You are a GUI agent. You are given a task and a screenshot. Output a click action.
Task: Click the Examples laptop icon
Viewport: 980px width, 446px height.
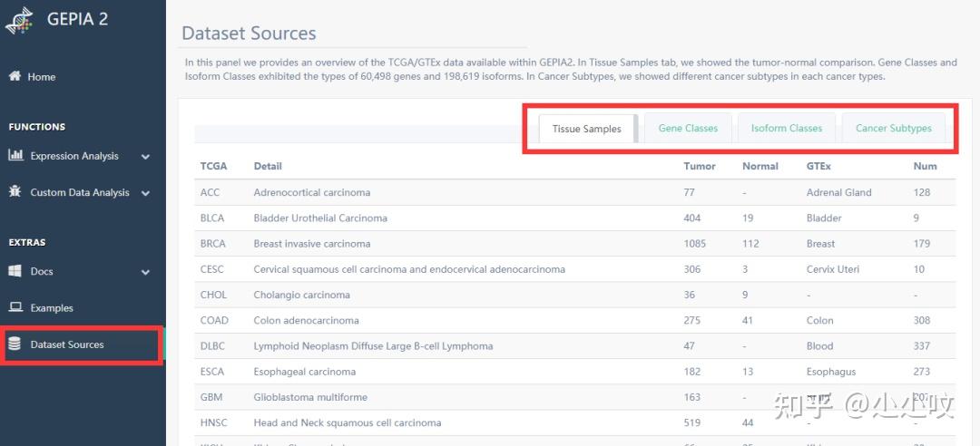15,307
